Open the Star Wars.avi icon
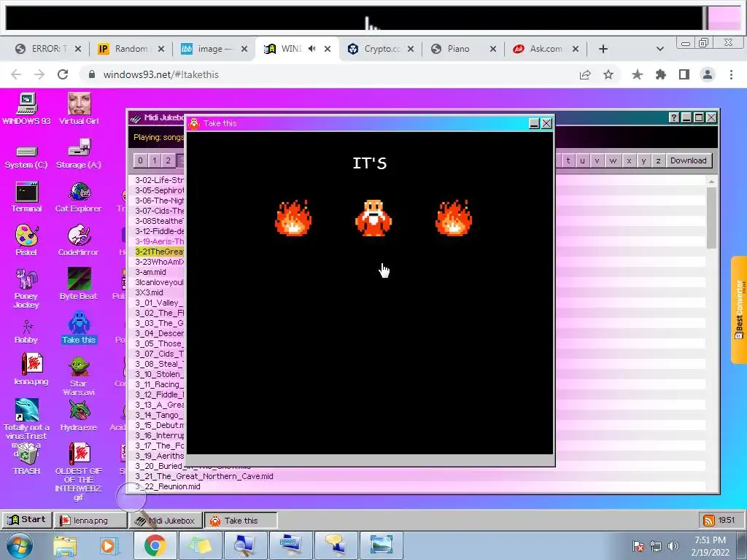 point(79,376)
